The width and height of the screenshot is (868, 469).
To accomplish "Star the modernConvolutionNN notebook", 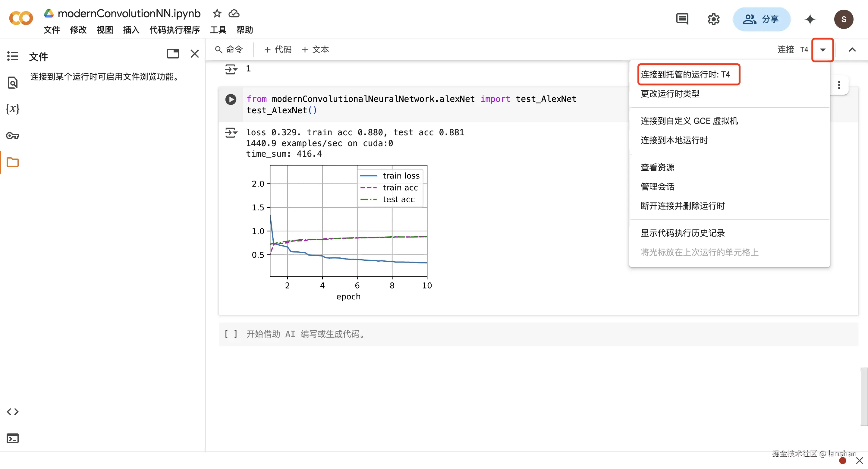I will [217, 14].
